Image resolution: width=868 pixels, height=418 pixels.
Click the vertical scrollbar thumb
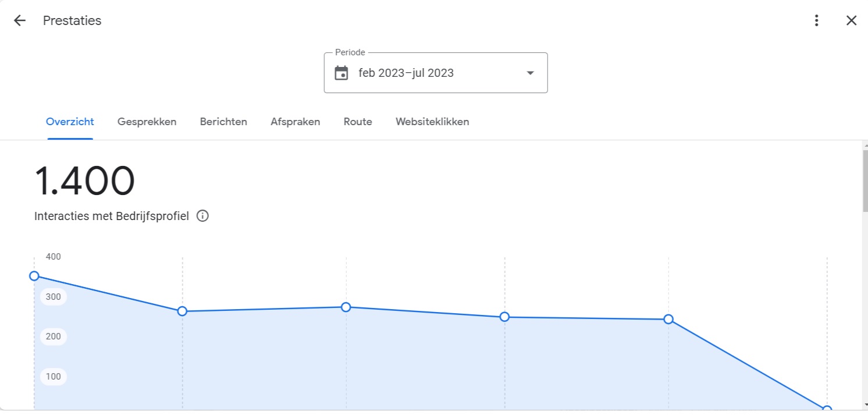point(865,180)
